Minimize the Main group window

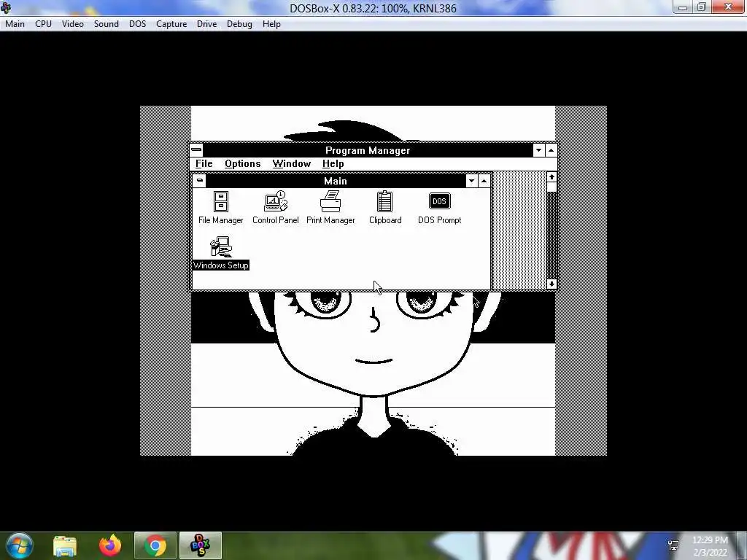point(472,181)
